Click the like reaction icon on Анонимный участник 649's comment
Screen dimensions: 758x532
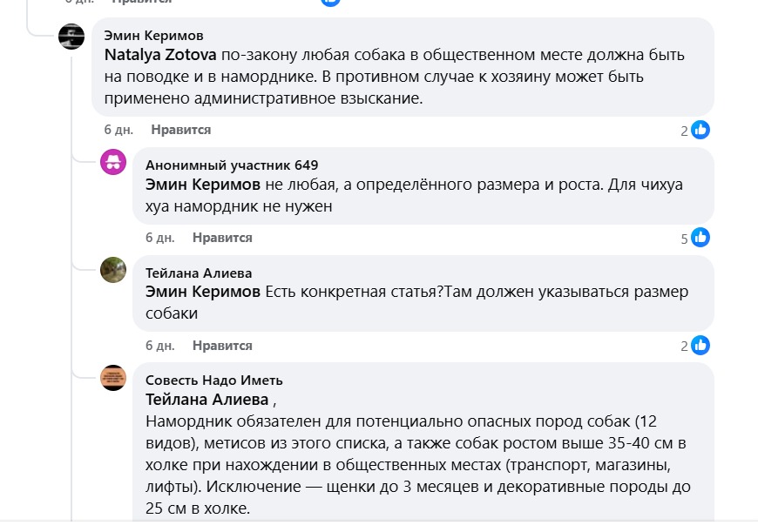click(x=700, y=238)
